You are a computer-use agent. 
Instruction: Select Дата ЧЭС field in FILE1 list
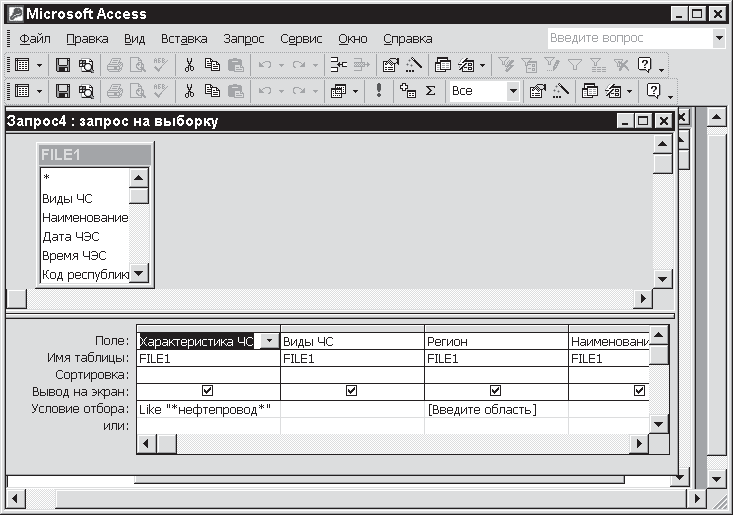[x=71, y=236]
